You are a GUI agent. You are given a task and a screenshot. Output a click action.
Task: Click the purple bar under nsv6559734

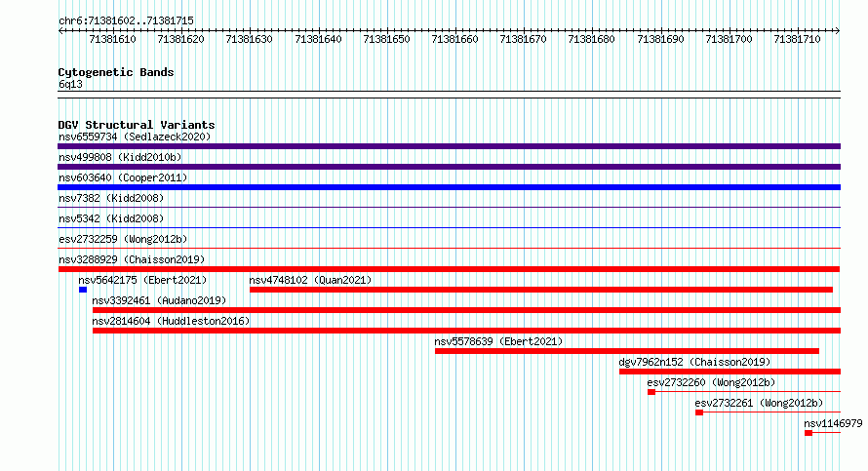point(449,146)
